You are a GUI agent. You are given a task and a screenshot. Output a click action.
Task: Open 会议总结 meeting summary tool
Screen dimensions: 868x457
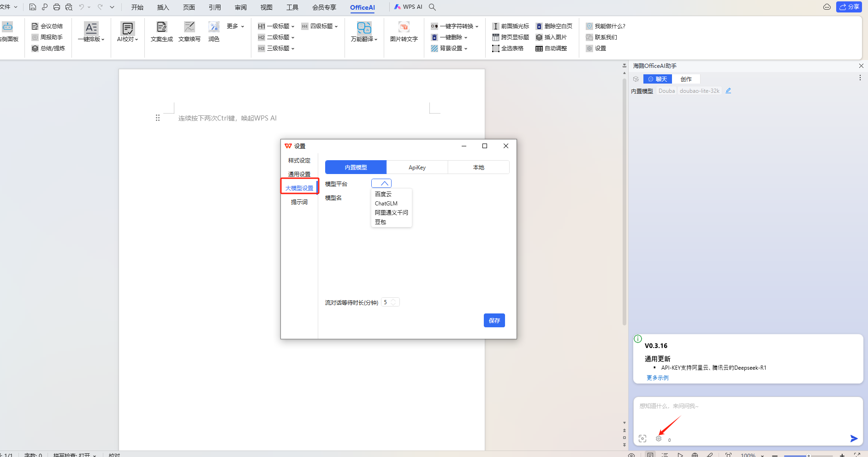tap(47, 26)
